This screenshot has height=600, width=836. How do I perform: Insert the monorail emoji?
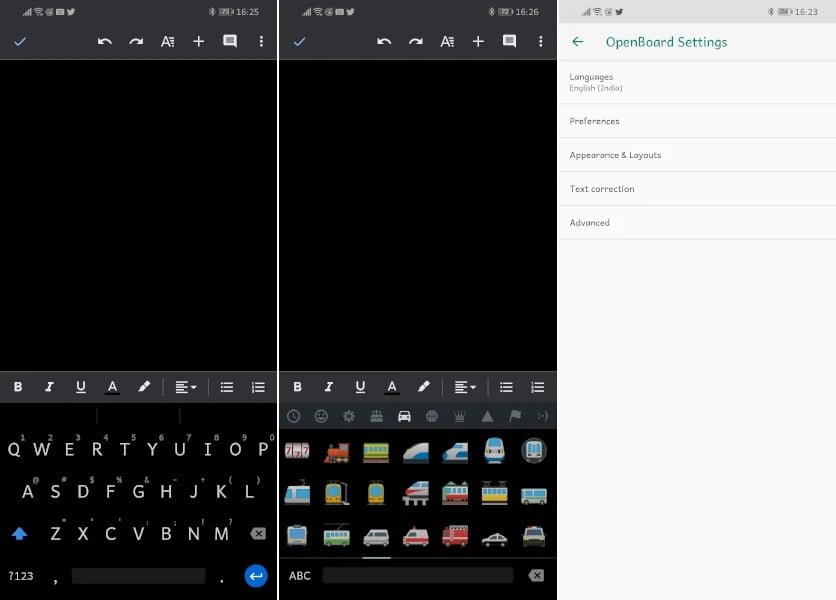(x=415, y=493)
